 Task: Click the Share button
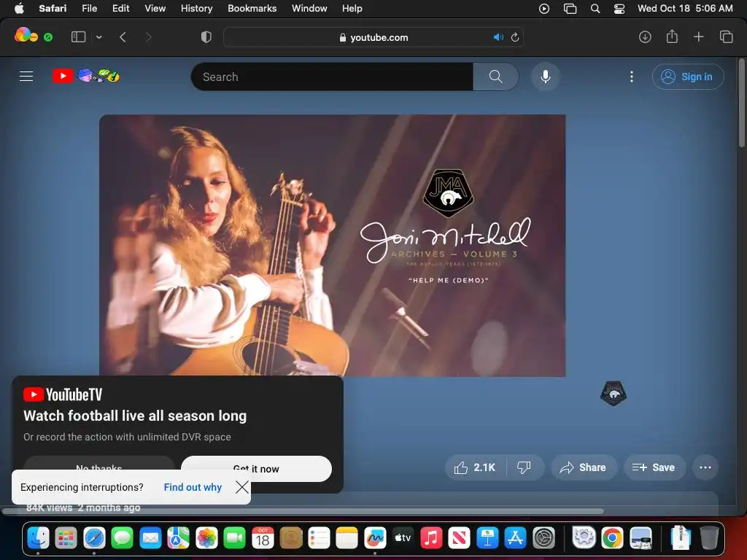click(584, 467)
